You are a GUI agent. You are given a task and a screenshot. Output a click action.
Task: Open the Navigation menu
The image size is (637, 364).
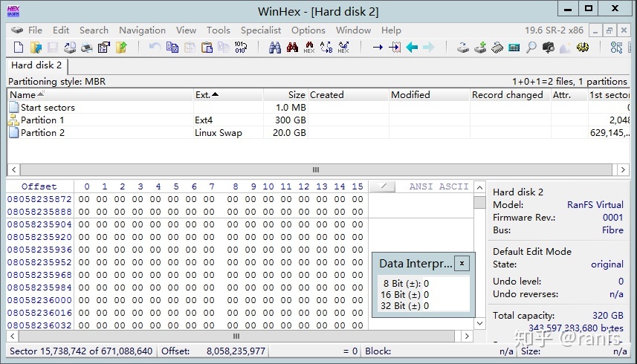[142, 30]
